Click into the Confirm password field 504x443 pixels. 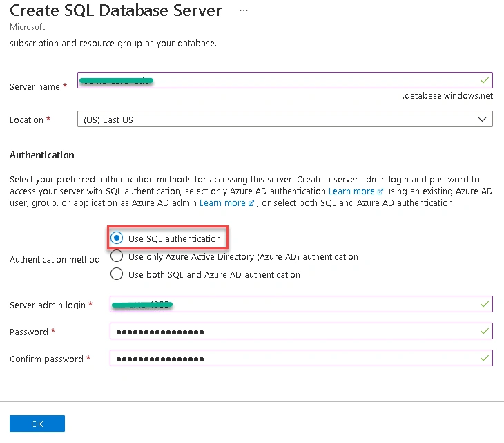click(301, 358)
